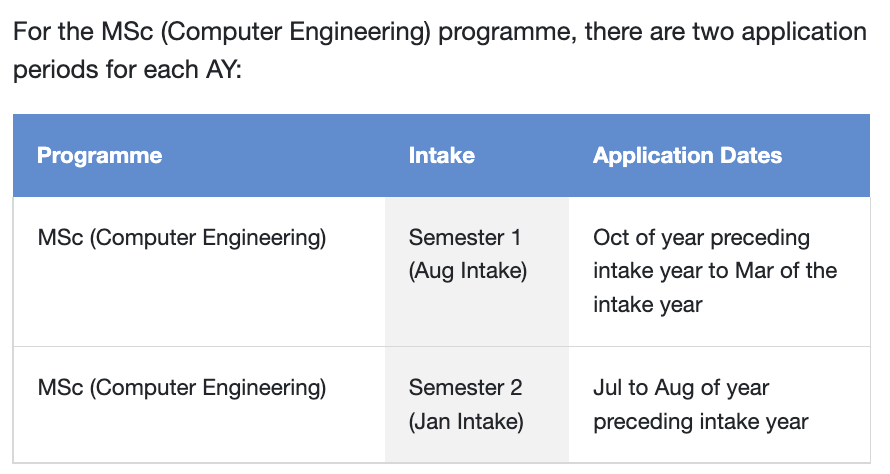Viewport: 890px width, 474px height.
Task: Click the "Jul to Aug of year" line
Action: (x=681, y=388)
